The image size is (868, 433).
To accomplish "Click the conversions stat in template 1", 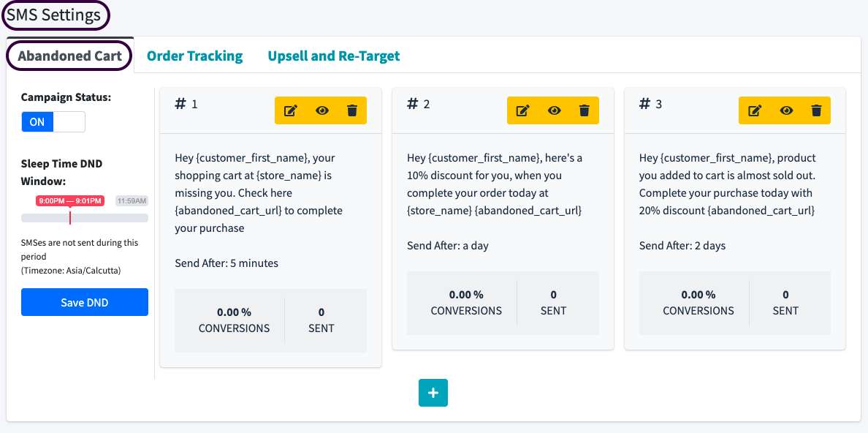I will click(234, 320).
